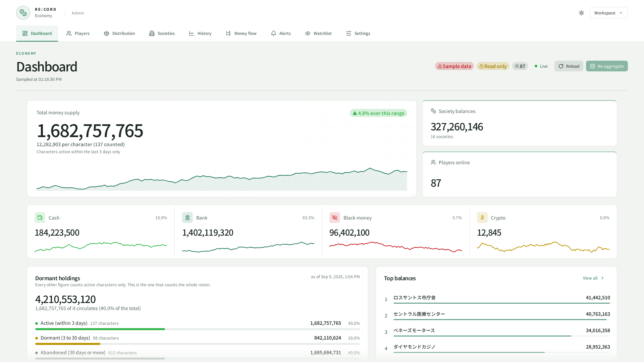Select the Dashboard tab
This screenshot has height=362, width=644.
pyautogui.click(x=37, y=33)
